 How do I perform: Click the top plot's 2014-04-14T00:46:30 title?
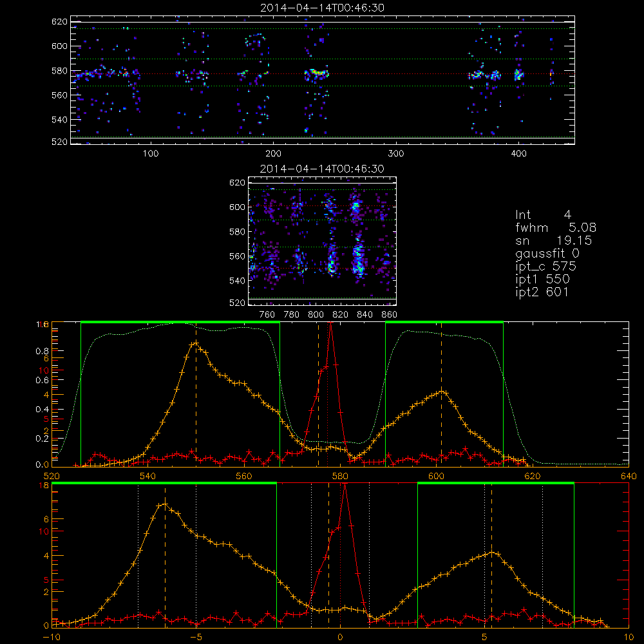click(x=322, y=7)
